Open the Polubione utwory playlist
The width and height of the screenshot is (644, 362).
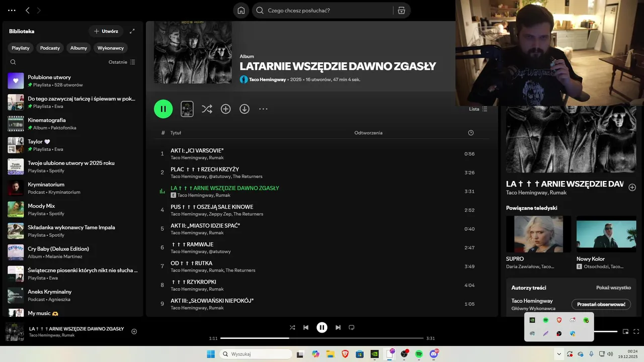pyautogui.click(x=73, y=80)
